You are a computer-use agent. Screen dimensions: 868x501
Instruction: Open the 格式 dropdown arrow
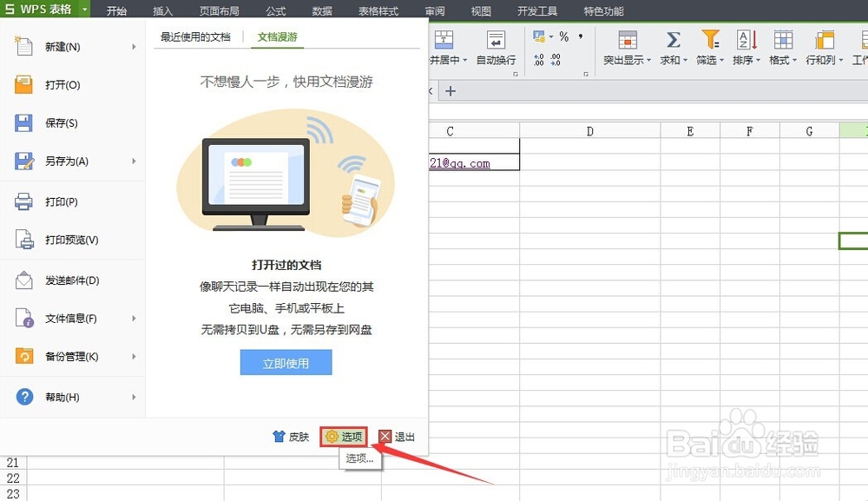pyautogui.click(x=794, y=60)
